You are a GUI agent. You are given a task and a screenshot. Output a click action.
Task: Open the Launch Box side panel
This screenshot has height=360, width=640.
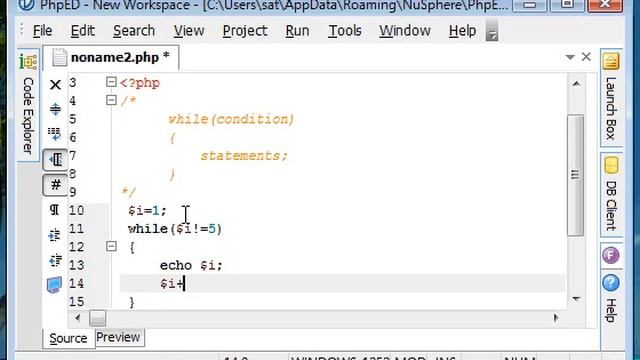(611, 98)
